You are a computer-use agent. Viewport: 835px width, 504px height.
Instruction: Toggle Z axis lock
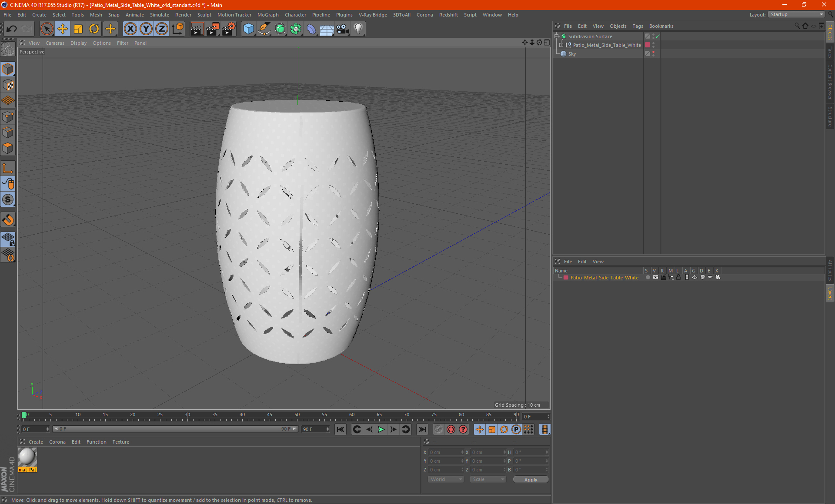point(162,29)
